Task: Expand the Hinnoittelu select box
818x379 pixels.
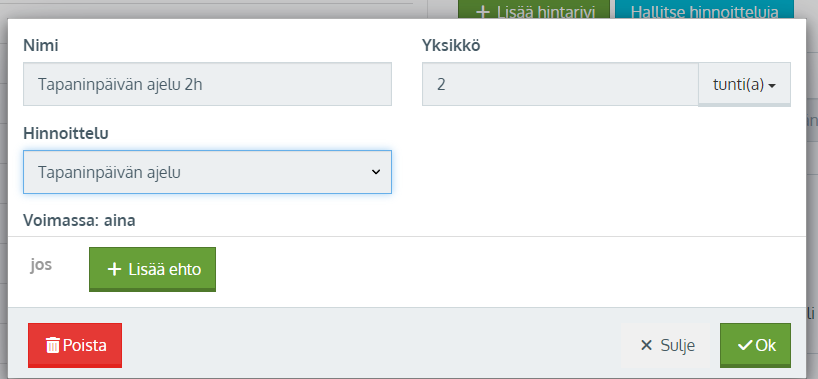Action: click(207, 172)
